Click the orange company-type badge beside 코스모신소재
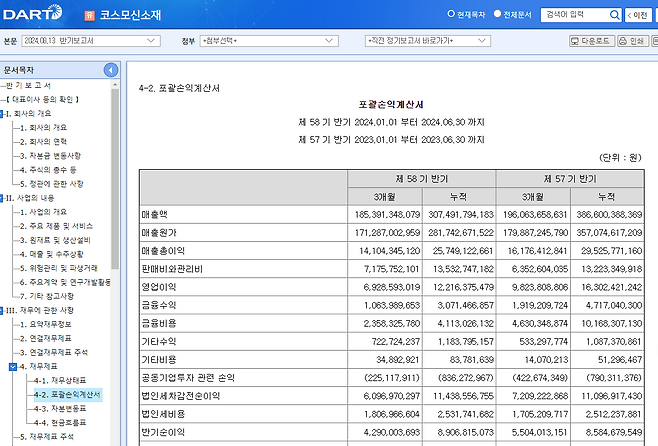The width and height of the screenshot is (658, 446). [x=89, y=16]
